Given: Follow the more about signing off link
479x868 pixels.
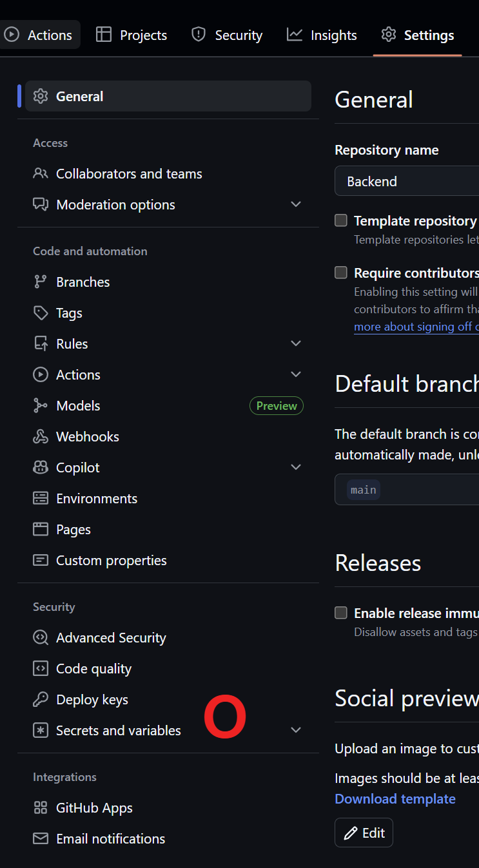Looking at the screenshot, I should coord(416,327).
